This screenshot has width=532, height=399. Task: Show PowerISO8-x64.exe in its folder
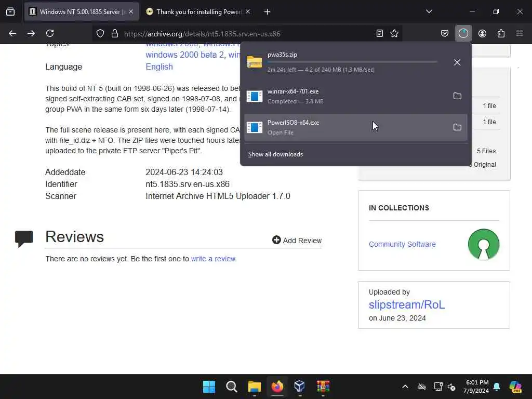tap(457, 127)
